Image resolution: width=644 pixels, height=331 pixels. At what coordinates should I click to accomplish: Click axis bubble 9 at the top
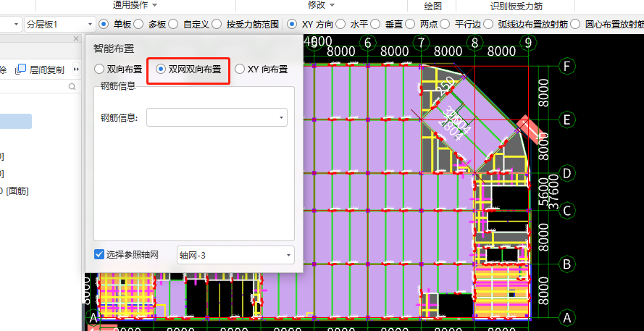[528, 42]
